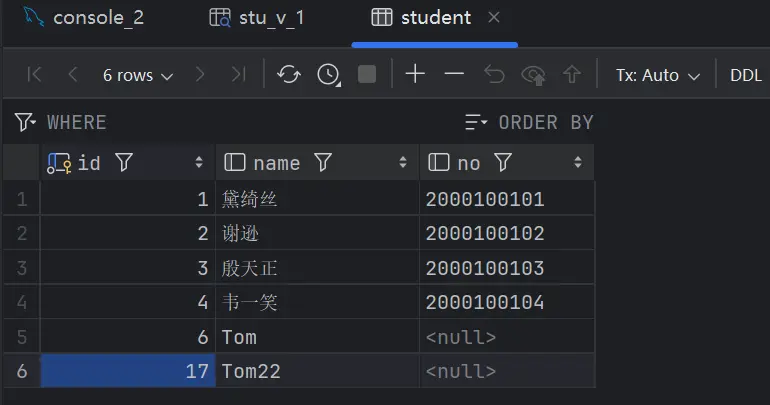Click the Revert changes arrow icon
Image resolution: width=770 pixels, height=405 pixels.
click(x=494, y=75)
